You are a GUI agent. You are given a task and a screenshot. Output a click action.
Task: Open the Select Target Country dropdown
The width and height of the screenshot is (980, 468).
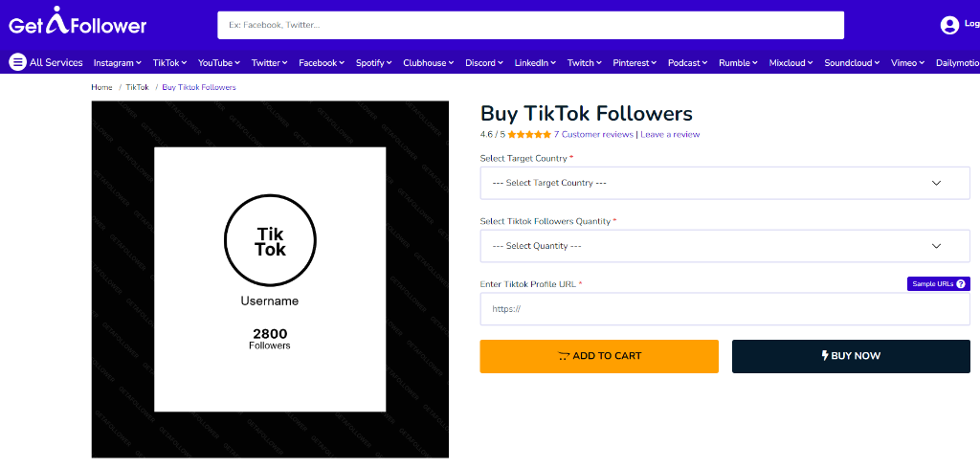click(x=725, y=183)
